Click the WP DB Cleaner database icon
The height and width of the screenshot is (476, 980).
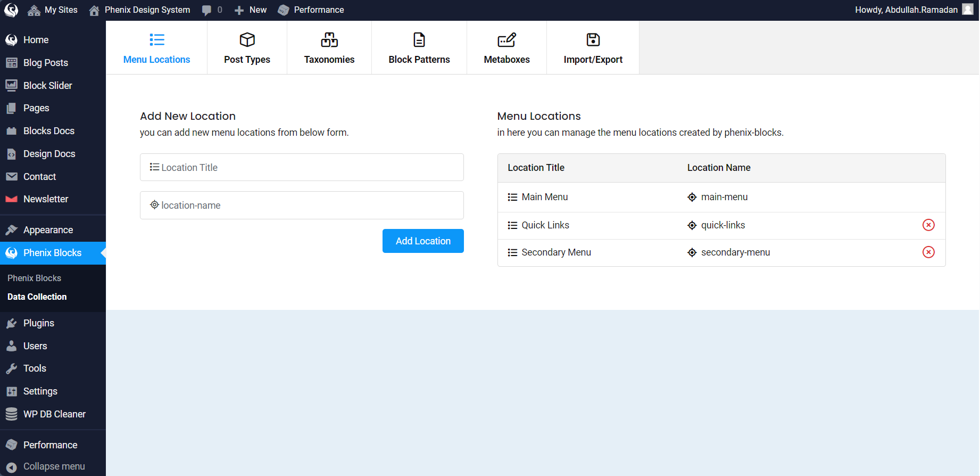(x=11, y=414)
